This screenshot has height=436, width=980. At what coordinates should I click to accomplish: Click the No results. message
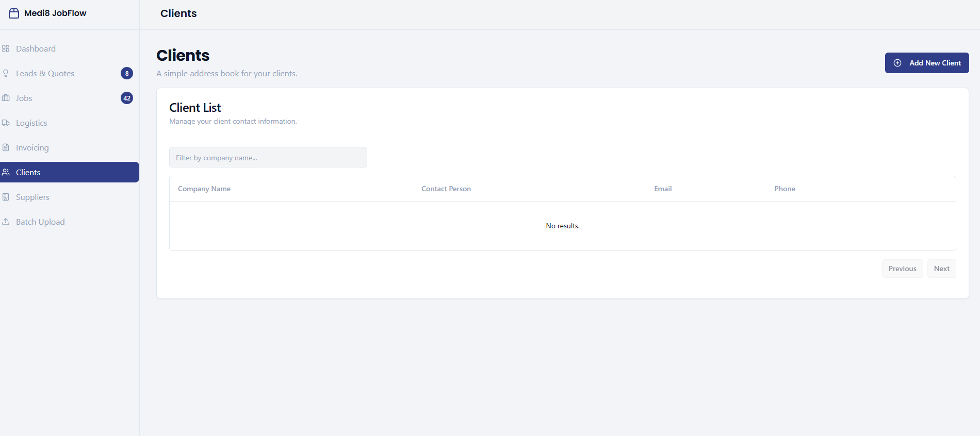(563, 226)
